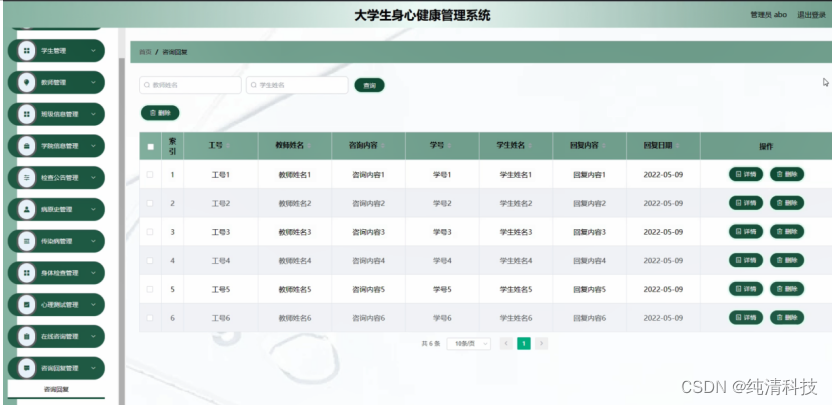This screenshot has height=405, width=833.
Task: Open the 10条/页 page size dropdown
Action: (469, 344)
